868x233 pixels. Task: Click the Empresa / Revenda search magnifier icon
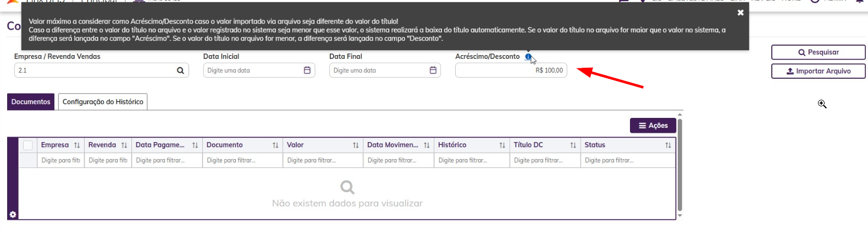180,71
